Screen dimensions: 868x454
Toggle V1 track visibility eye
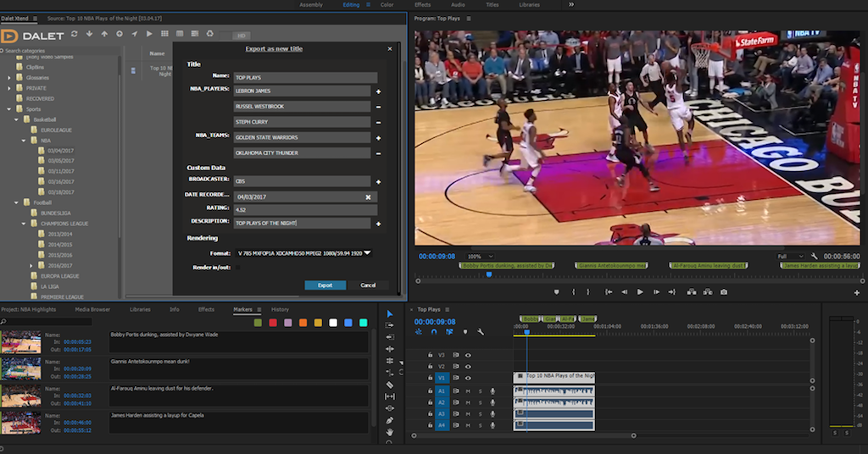(468, 379)
